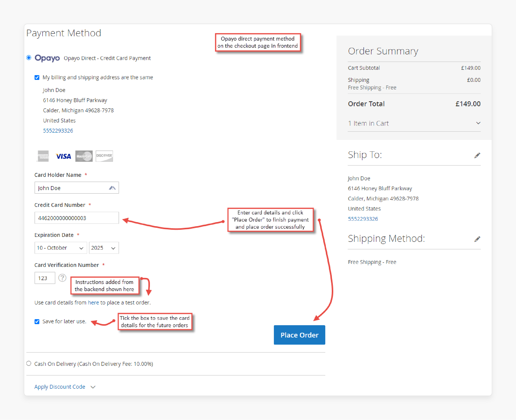Open the expiration year dropdown
This screenshot has width=516, height=420.
point(104,248)
